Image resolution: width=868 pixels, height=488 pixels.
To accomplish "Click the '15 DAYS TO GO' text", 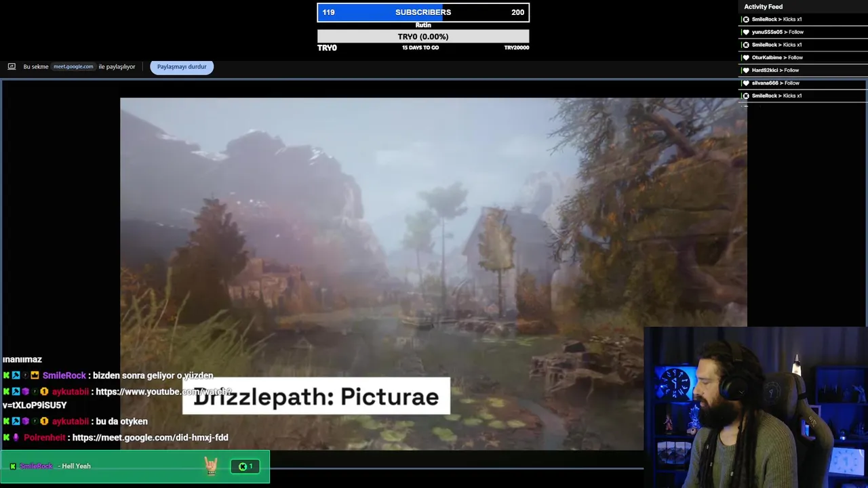I will [x=420, y=47].
